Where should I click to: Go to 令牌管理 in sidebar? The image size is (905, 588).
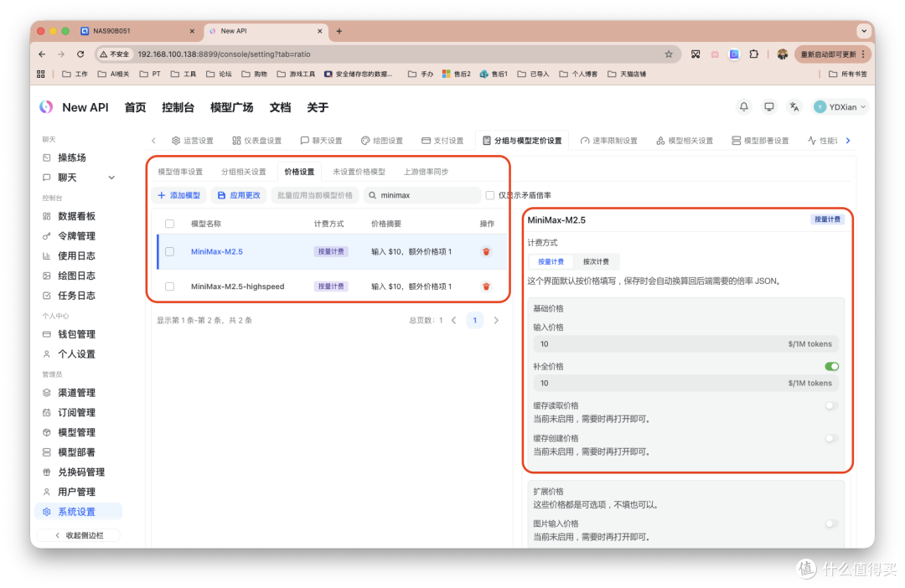pyautogui.click(x=79, y=236)
